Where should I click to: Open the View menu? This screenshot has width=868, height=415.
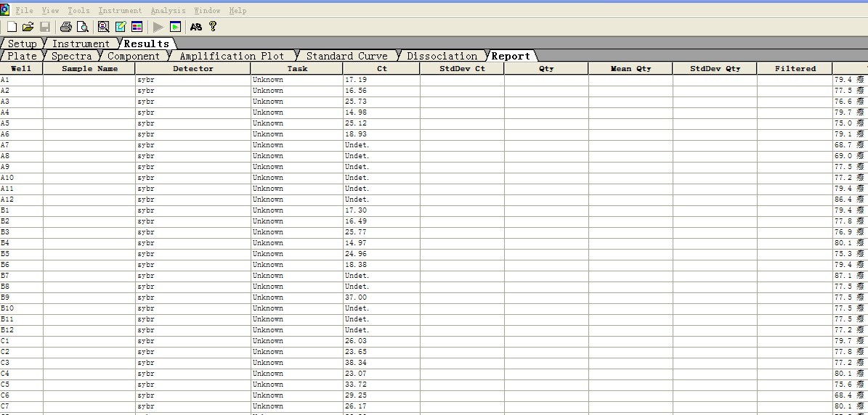click(x=50, y=10)
